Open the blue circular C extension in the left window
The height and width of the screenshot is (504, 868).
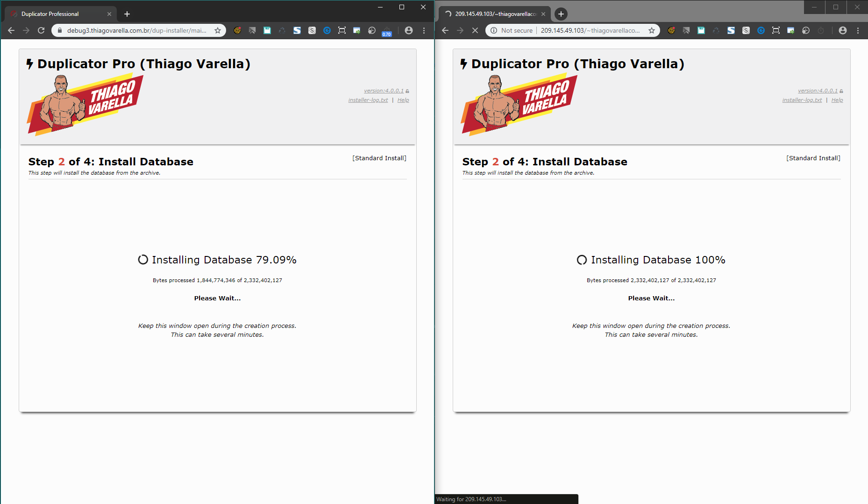click(327, 30)
